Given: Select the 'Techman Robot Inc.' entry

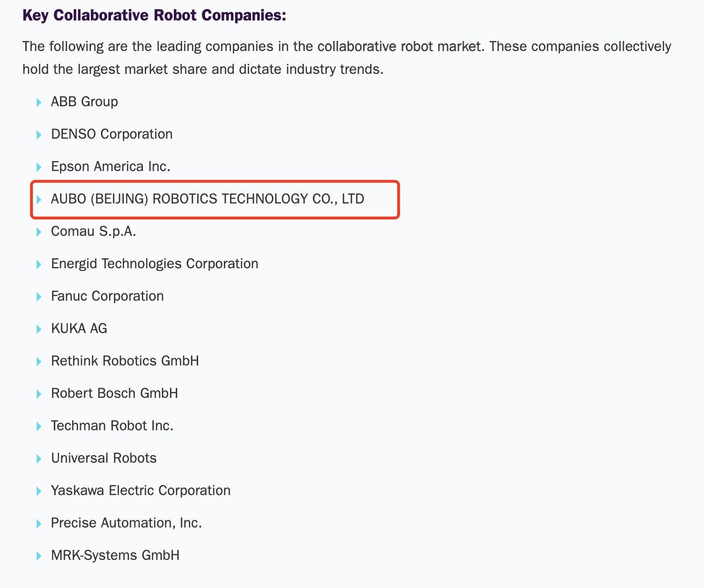Looking at the screenshot, I should (x=112, y=426).
